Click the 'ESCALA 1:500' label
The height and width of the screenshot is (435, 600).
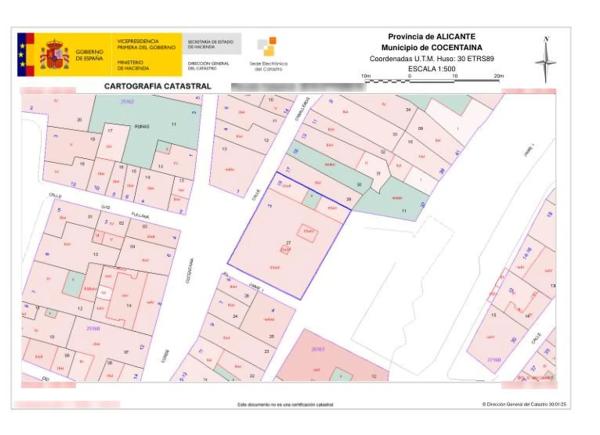click(x=431, y=69)
